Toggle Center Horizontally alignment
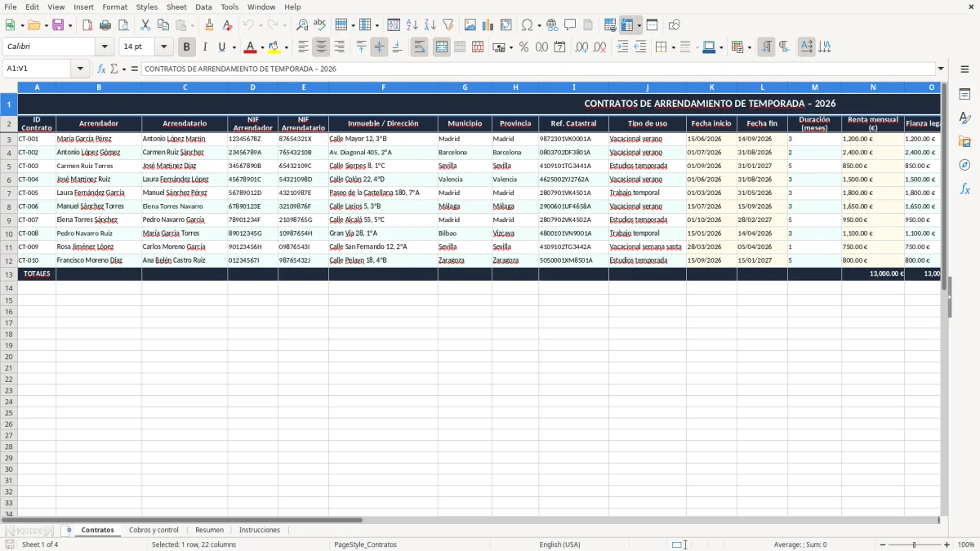The image size is (980, 551). [322, 47]
